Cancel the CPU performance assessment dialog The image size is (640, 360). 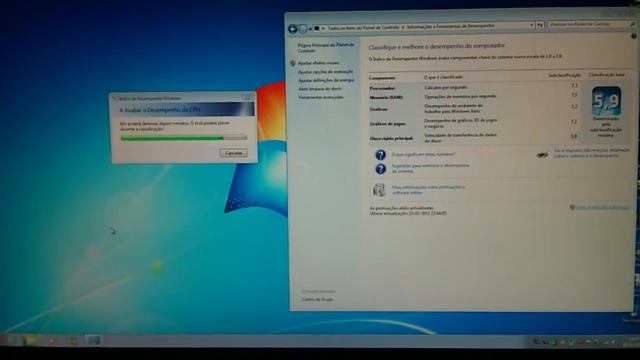tap(233, 153)
